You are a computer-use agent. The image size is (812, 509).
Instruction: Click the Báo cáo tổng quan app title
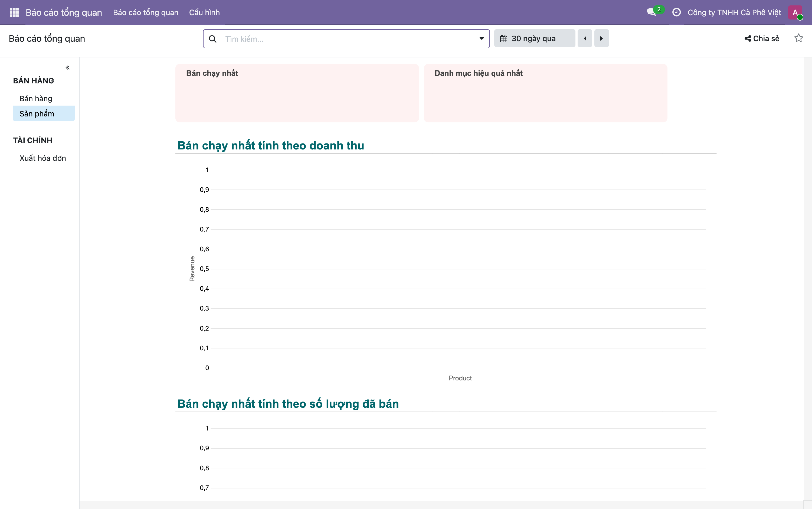[64, 12]
